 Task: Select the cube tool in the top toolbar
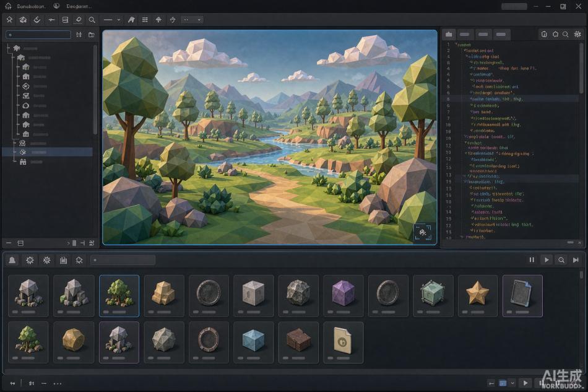tap(23, 19)
